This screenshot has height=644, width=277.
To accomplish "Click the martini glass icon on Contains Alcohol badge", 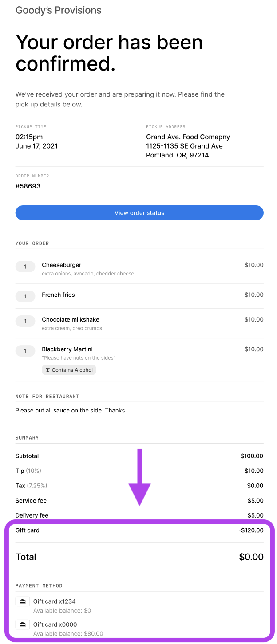I will 47,369.
